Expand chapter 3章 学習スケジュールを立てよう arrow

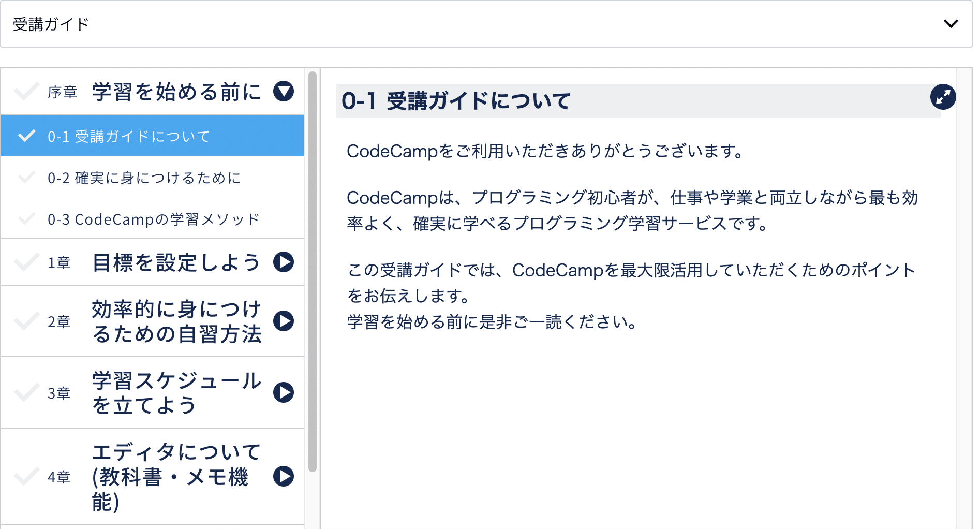coord(284,392)
